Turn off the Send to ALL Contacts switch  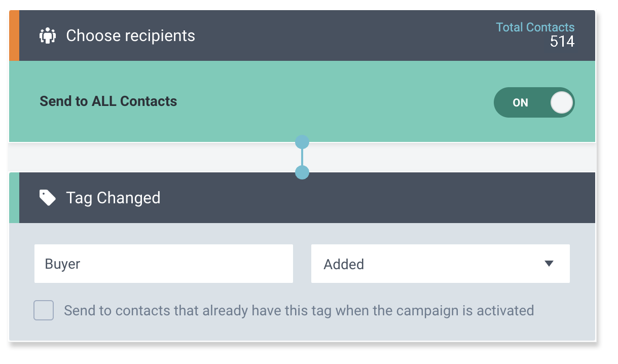[534, 102]
